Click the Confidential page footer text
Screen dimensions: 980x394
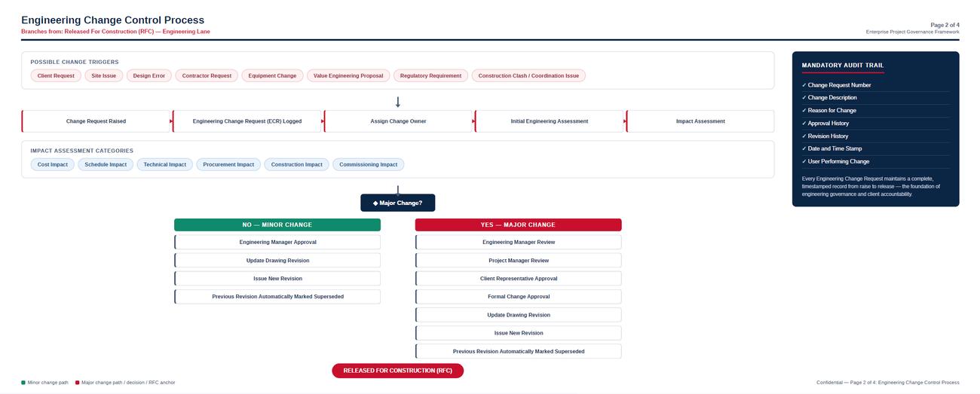888,383
